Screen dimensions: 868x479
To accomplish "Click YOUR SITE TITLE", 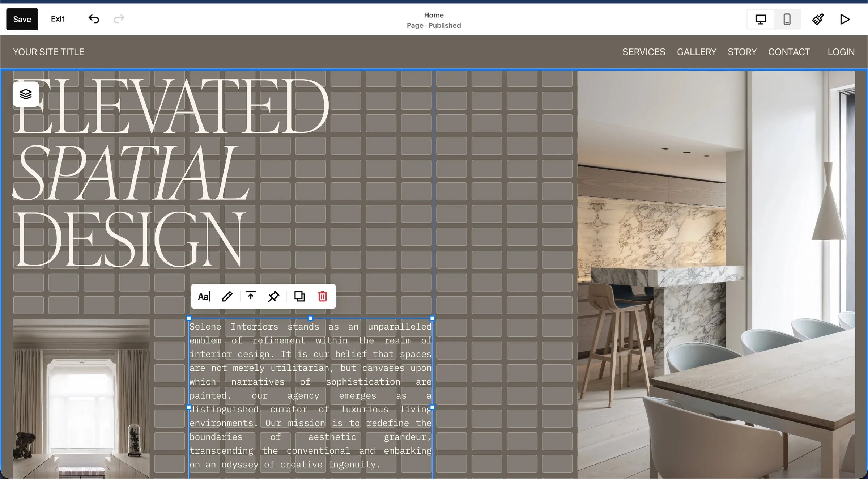I will pos(48,52).
